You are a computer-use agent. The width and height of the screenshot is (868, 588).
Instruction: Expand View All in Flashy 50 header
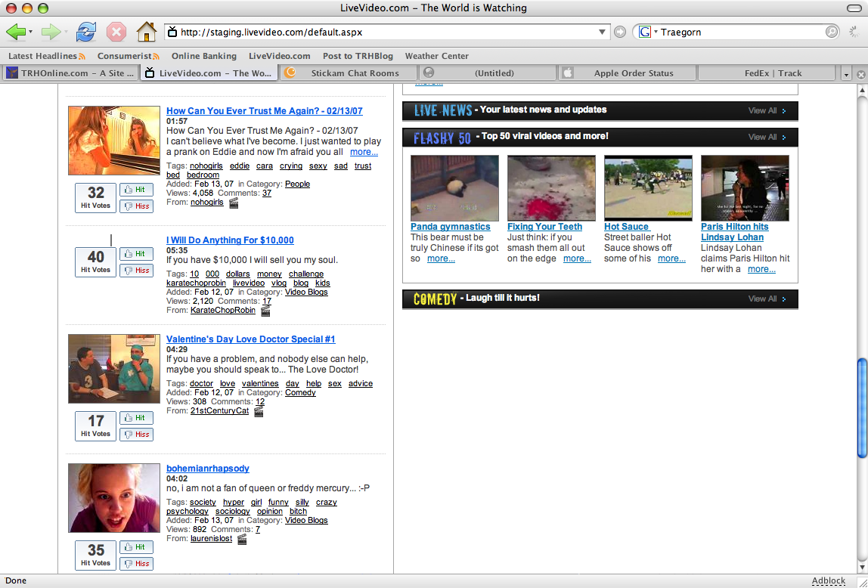point(767,138)
